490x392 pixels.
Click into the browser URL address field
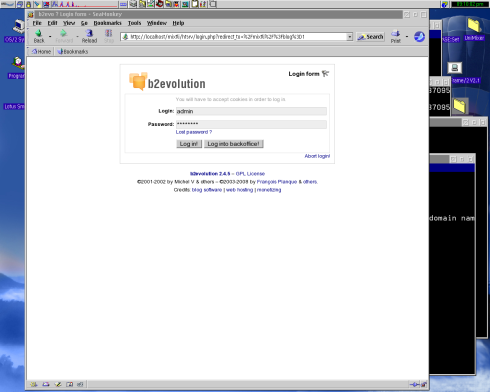[x=237, y=37]
